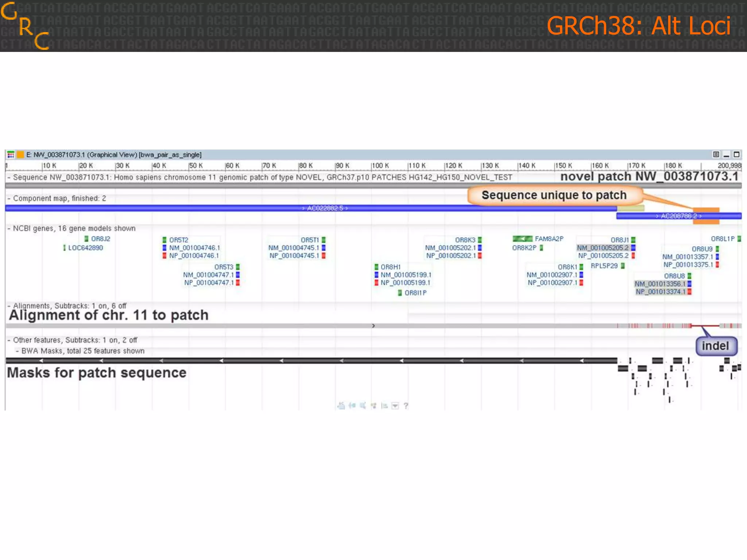Select component AC208786.2 blue bar
Image resolution: width=747 pixels, height=560 pixels.
coord(679,216)
